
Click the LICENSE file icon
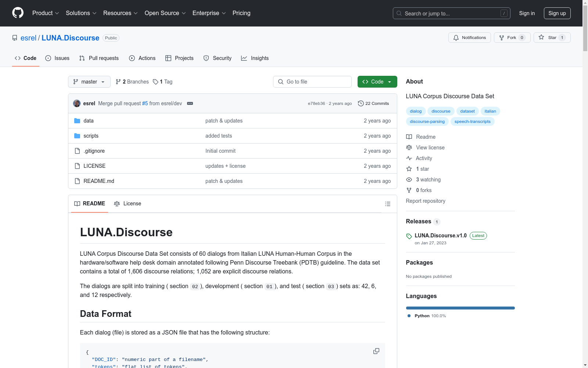(x=77, y=166)
